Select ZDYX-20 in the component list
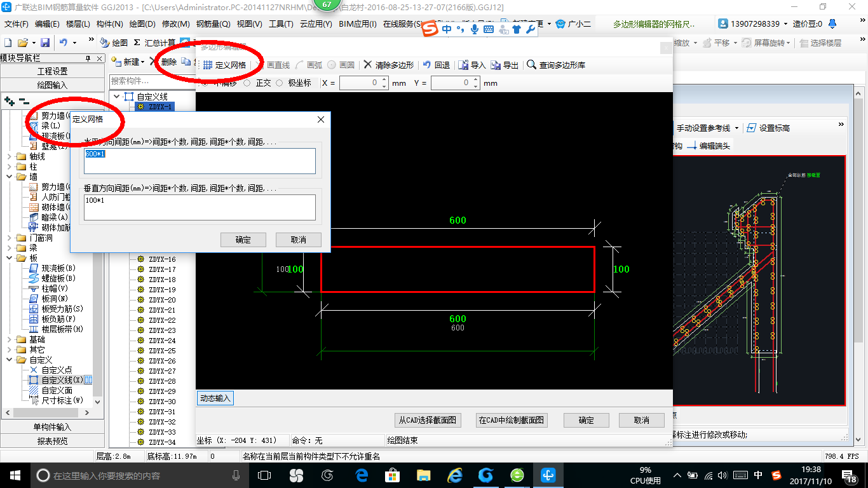The width and height of the screenshot is (868, 488). pos(162,300)
